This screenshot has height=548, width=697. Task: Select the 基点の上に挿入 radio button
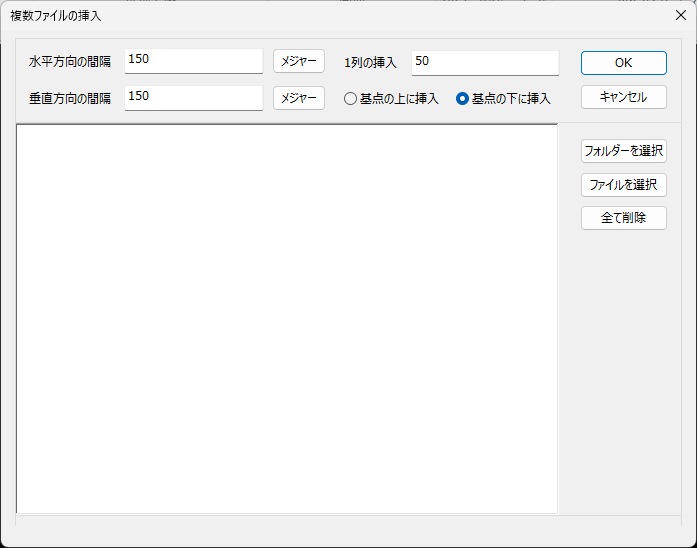[350, 99]
